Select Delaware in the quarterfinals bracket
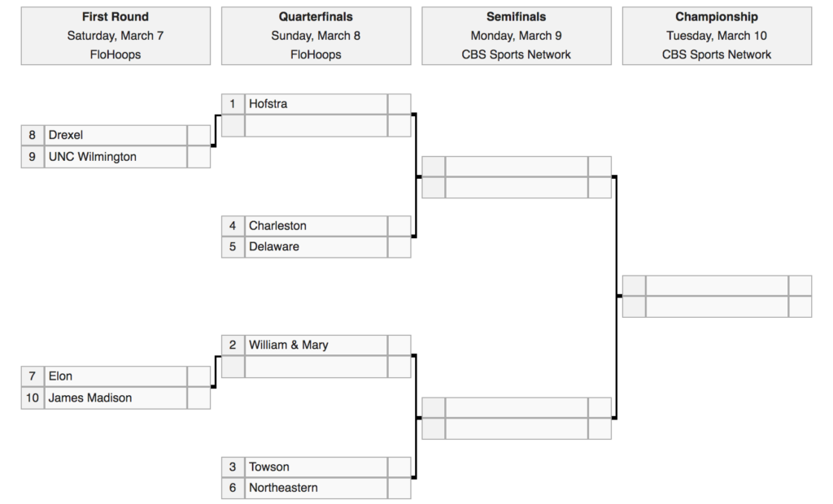Viewport: 833px width, 504px height. click(274, 247)
